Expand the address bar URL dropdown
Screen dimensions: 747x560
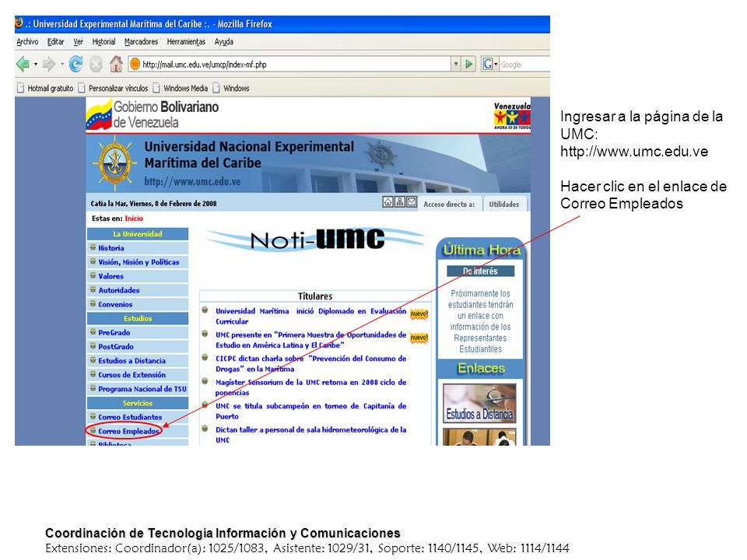456,64
